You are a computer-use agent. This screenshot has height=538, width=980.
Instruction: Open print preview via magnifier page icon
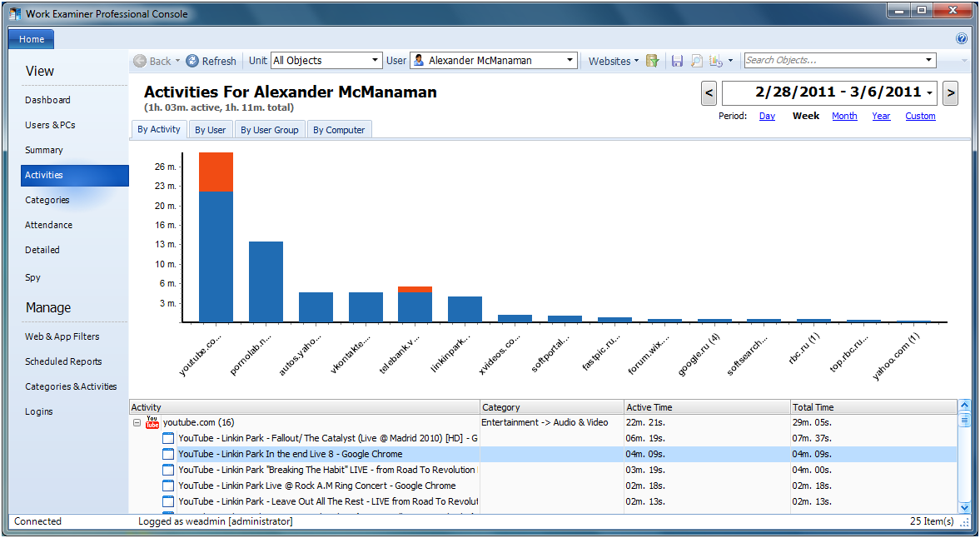[x=696, y=61]
